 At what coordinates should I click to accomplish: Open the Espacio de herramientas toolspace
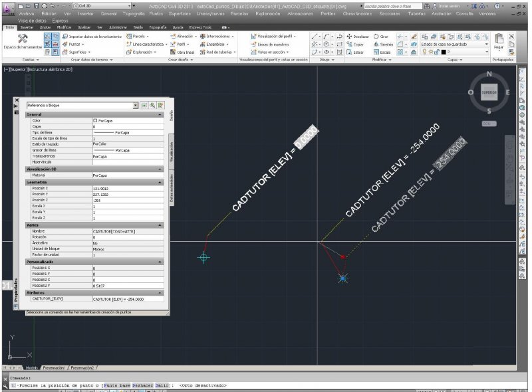23,42
